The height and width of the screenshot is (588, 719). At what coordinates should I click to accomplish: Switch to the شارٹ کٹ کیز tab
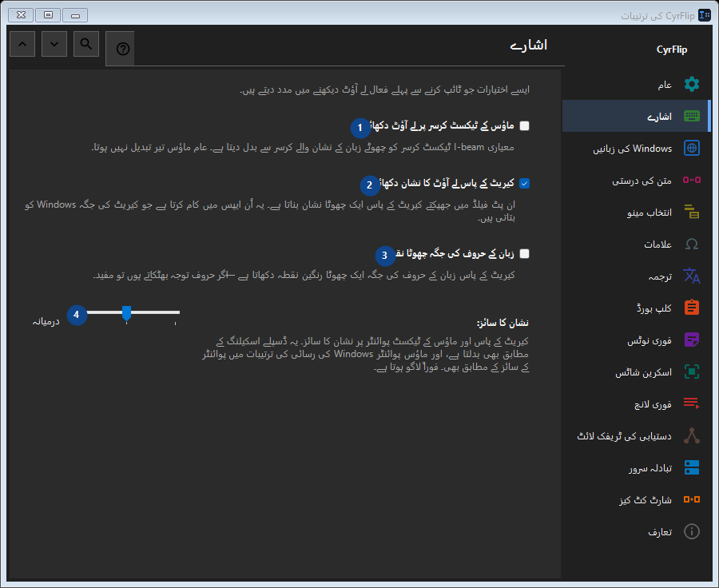click(x=636, y=499)
